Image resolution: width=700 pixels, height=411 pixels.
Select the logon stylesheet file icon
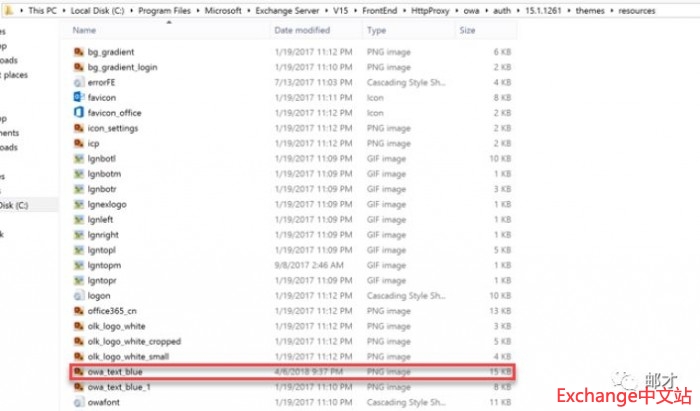pos(79,296)
